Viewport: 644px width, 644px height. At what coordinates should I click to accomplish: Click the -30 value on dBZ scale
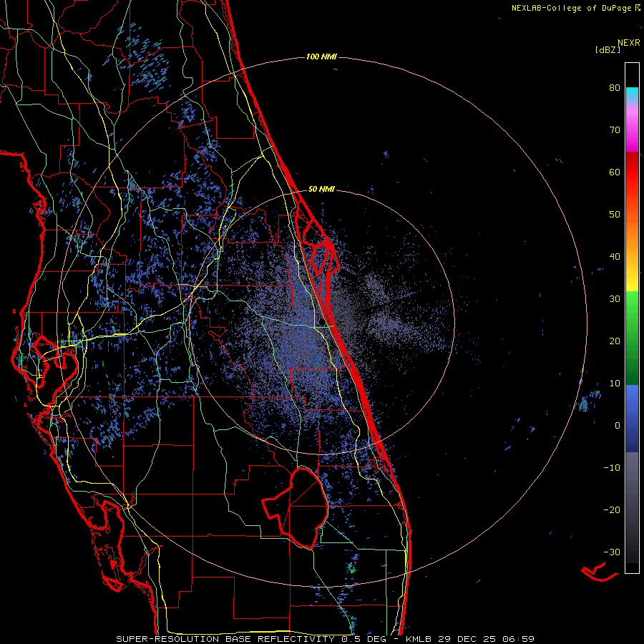pos(612,552)
